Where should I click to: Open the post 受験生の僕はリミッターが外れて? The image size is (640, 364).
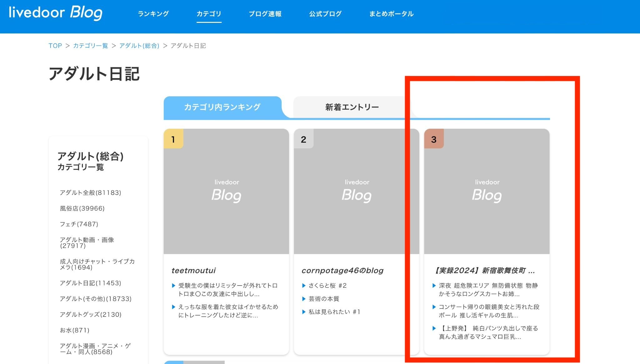click(228, 290)
